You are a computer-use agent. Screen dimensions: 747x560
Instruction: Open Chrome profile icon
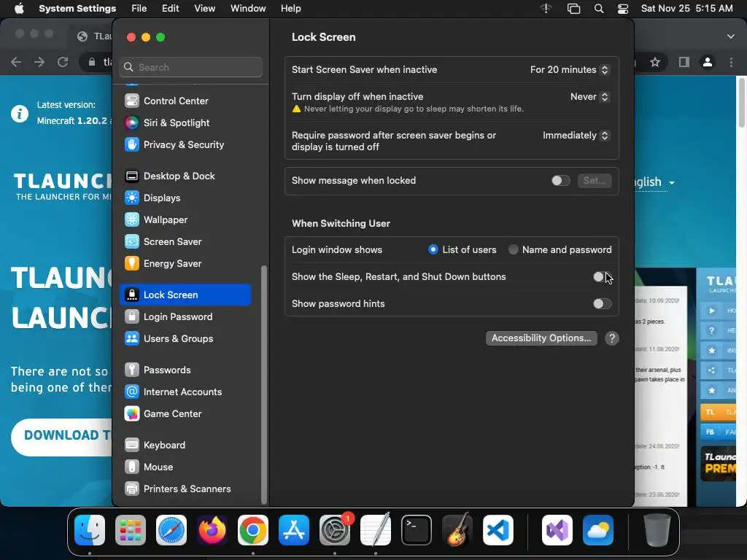(x=708, y=63)
